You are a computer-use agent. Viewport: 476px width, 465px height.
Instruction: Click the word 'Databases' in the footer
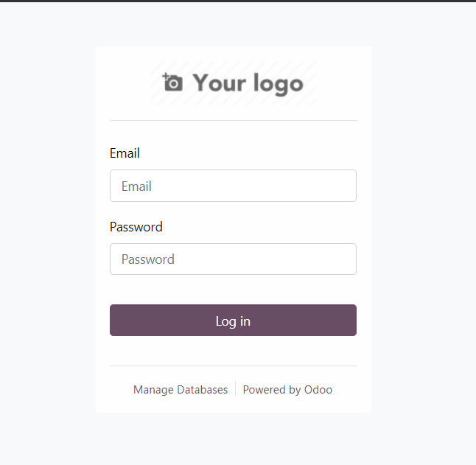[202, 390]
